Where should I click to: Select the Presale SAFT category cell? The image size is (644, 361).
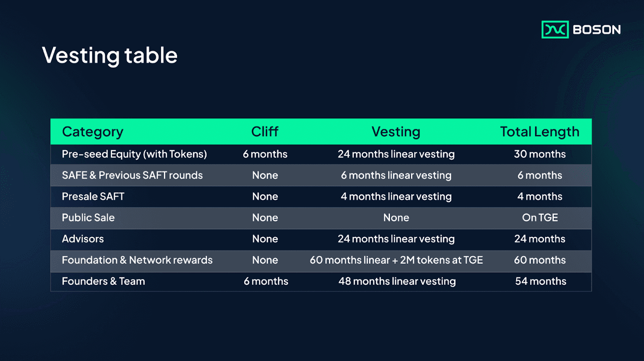pos(93,196)
